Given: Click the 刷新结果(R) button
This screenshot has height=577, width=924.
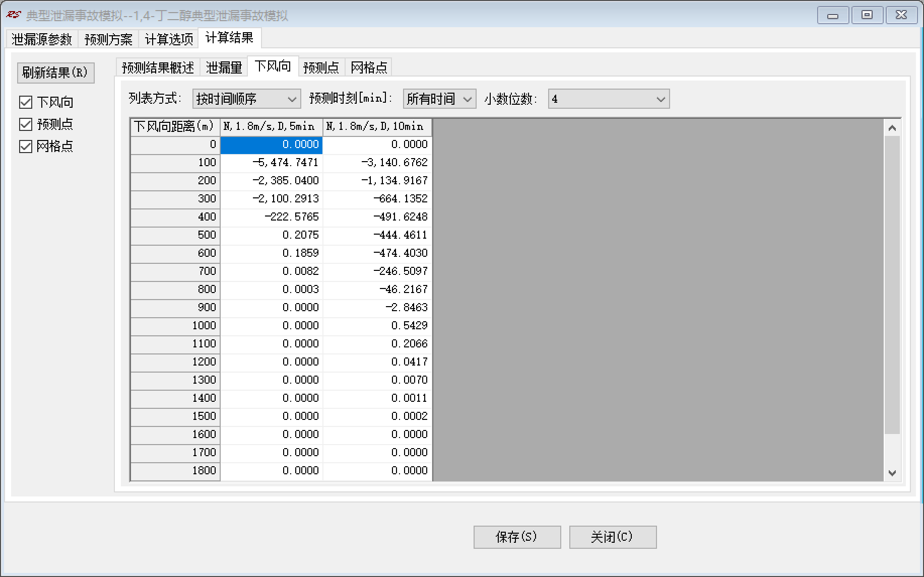Looking at the screenshot, I should pyautogui.click(x=55, y=73).
